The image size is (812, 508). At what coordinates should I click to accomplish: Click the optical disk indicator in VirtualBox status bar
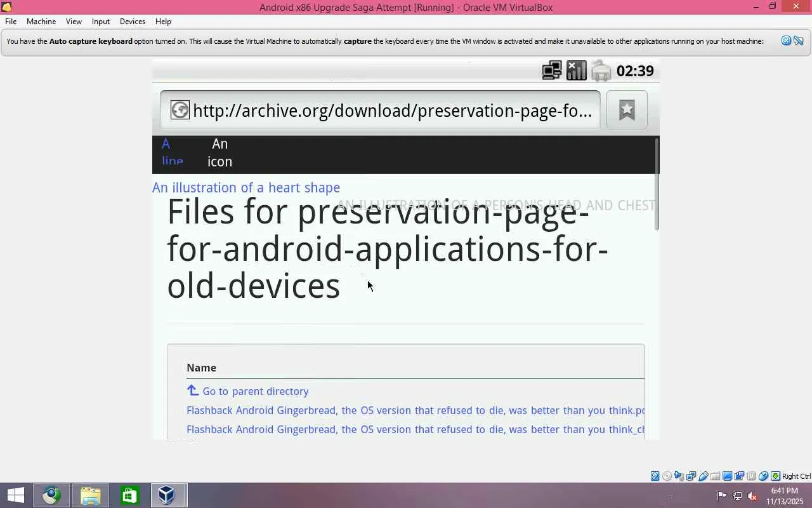(667, 476)
